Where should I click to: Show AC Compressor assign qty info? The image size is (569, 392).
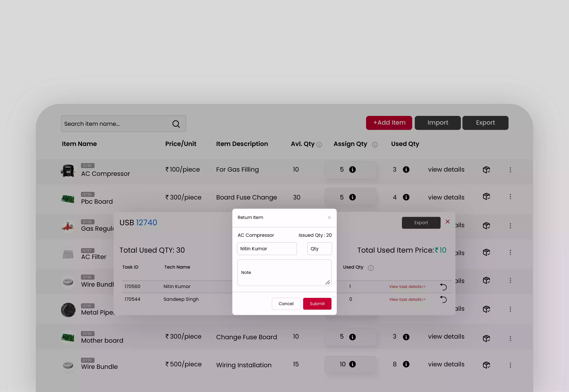point(352,169)
